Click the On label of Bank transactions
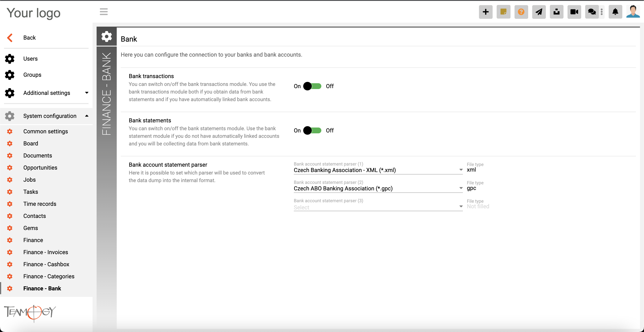644x332 pixels. (297, 86)
